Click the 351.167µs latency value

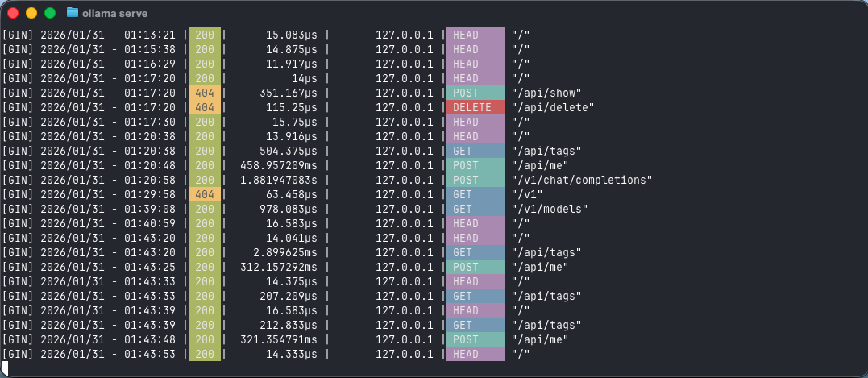(x=289, y=93)
